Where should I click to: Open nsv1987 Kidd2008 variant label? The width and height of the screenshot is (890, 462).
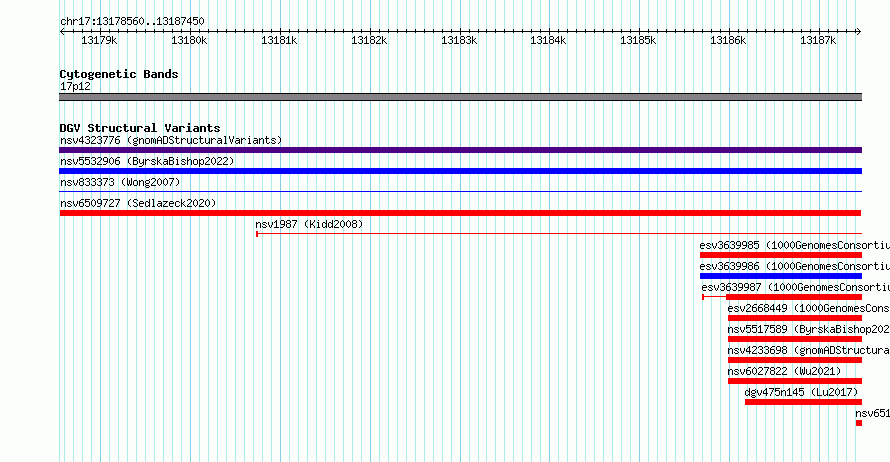coord(309,224)
